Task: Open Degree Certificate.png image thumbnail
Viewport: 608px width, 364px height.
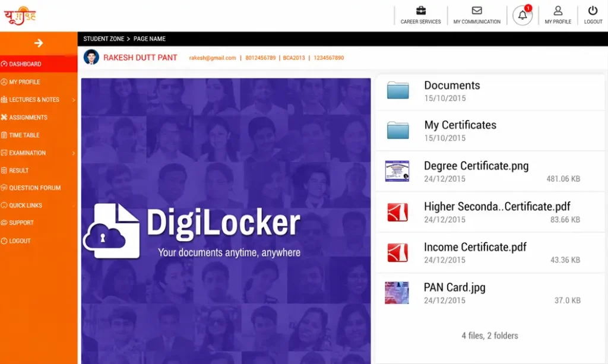Action: [x=397, y=171]
